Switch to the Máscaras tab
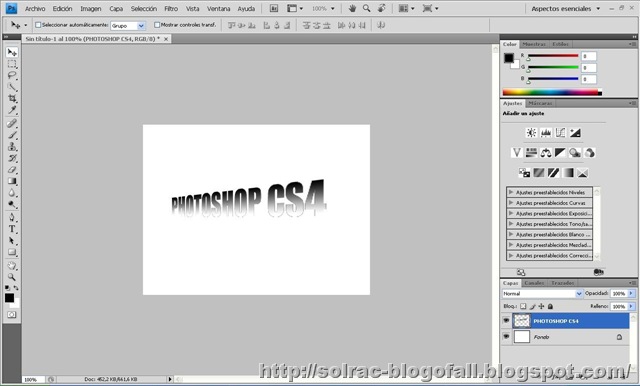Viewport: 640px width, 386px height. pos(540,103)
